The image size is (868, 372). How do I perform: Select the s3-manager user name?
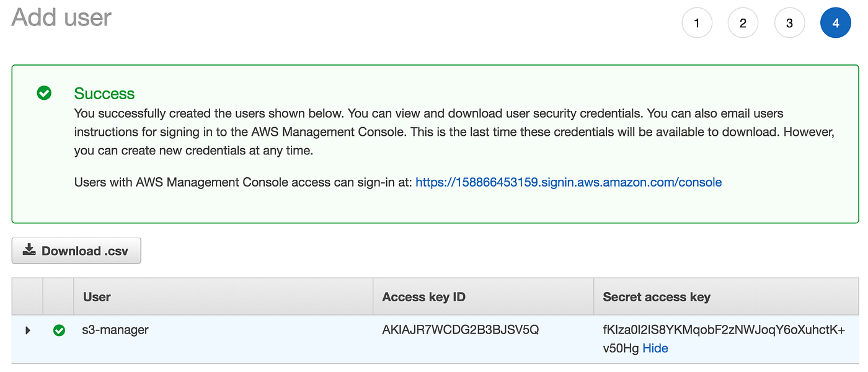(x=115, y=330)
